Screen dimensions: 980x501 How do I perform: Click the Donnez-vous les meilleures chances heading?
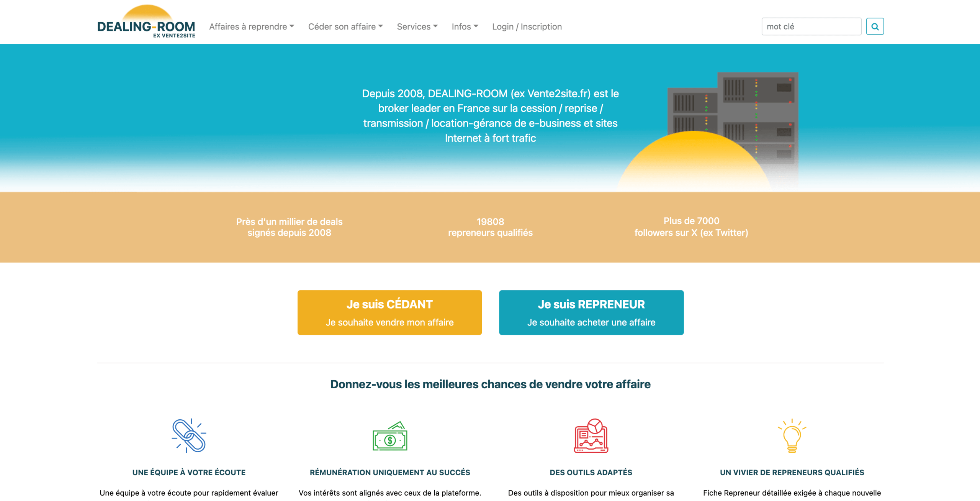tap(490, 384)
